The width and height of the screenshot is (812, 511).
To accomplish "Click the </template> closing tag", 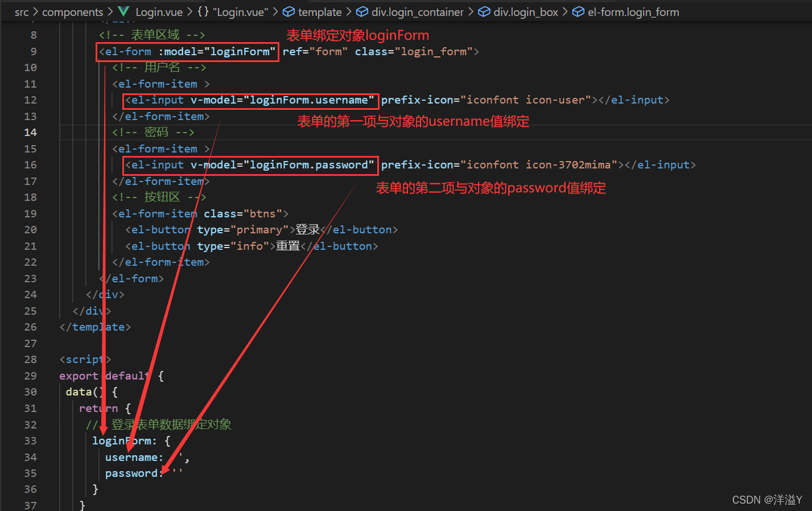I will click(95, 327).
